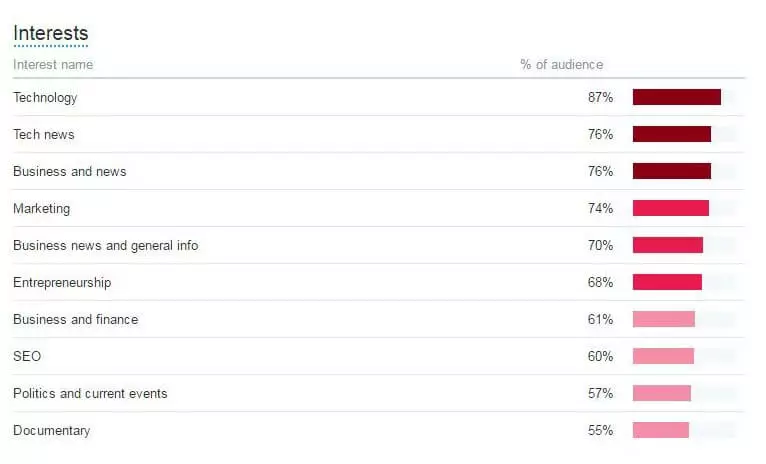Click Politics and current events
766x464 pixels.
pos(90,394)
